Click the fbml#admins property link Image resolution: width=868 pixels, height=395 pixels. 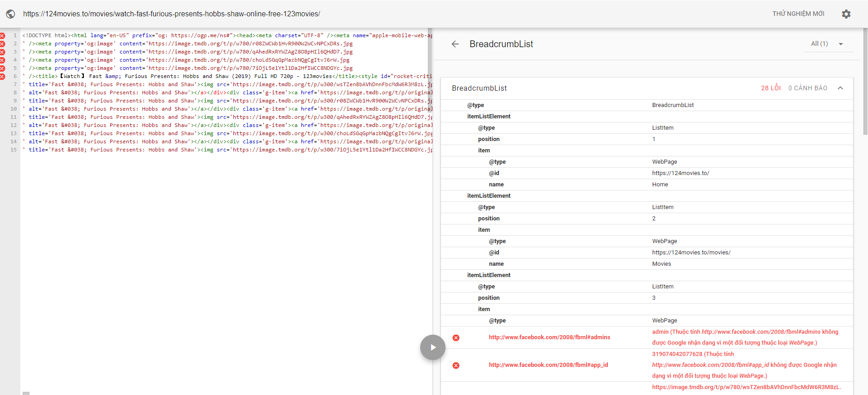pos(549,337)
